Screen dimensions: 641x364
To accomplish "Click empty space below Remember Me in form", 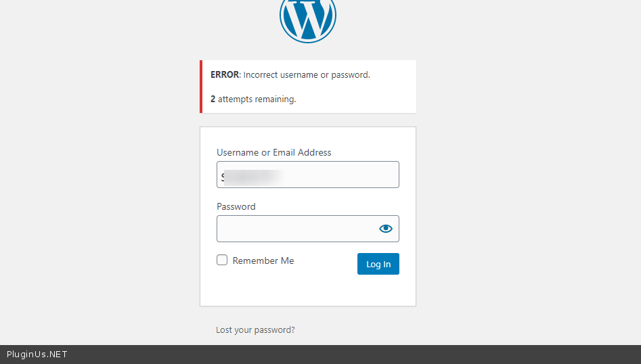I will pos(284,290).
